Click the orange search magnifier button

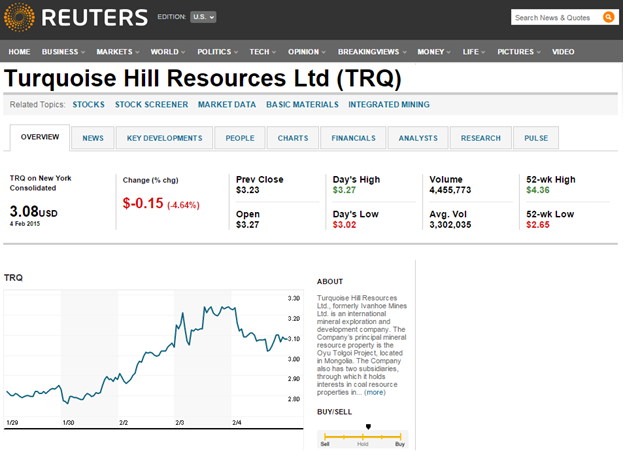608,17
